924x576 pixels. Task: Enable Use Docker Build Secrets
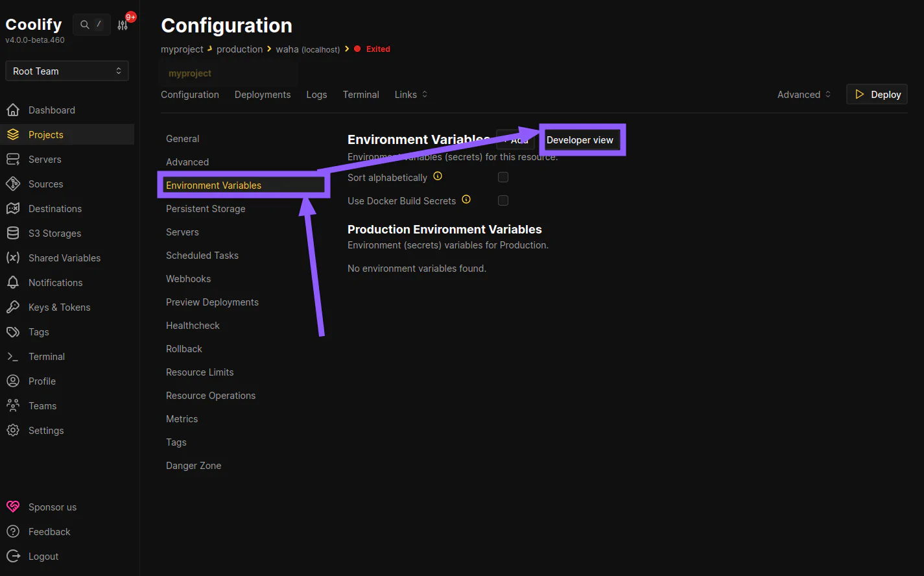tap(503, 200)
